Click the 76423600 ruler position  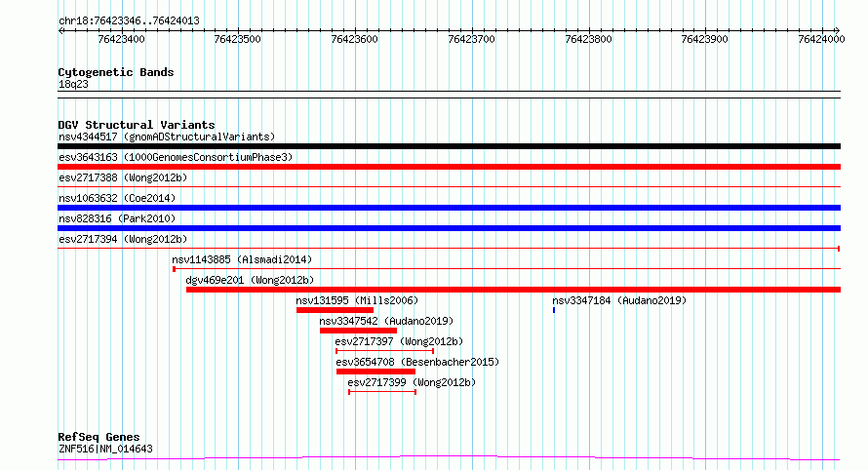tap(354, 39)
